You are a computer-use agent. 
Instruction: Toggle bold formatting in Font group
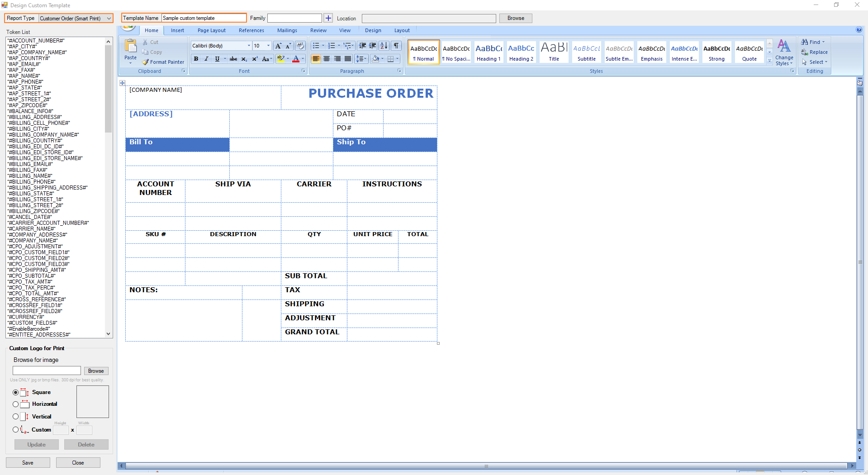click(x=196, y=59)
